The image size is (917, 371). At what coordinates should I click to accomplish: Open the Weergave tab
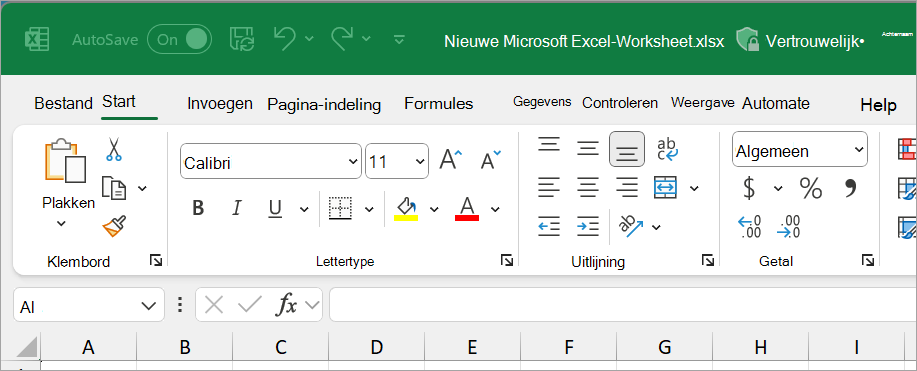click(x=702, y=102)
